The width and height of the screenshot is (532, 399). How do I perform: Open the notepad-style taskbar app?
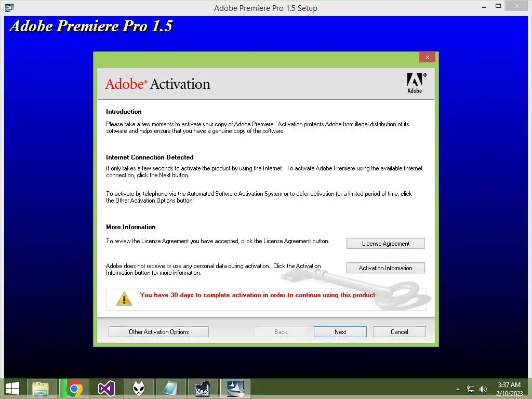click(x=170, y=389)
